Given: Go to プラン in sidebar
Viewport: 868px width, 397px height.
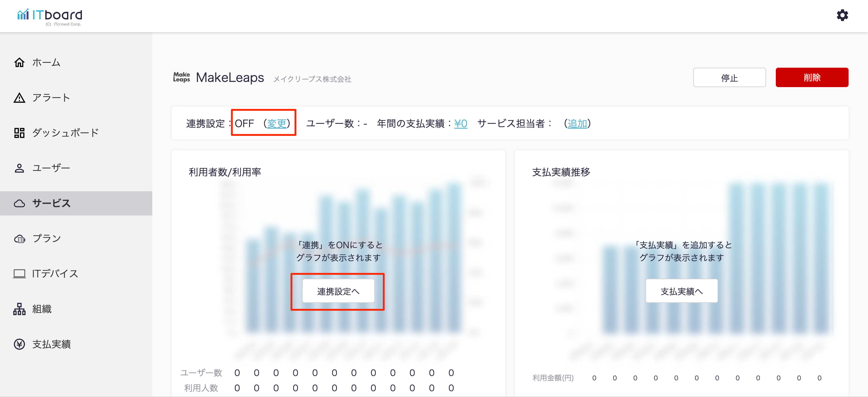Looking at the screenshot, I should click(x=46, y=239).
